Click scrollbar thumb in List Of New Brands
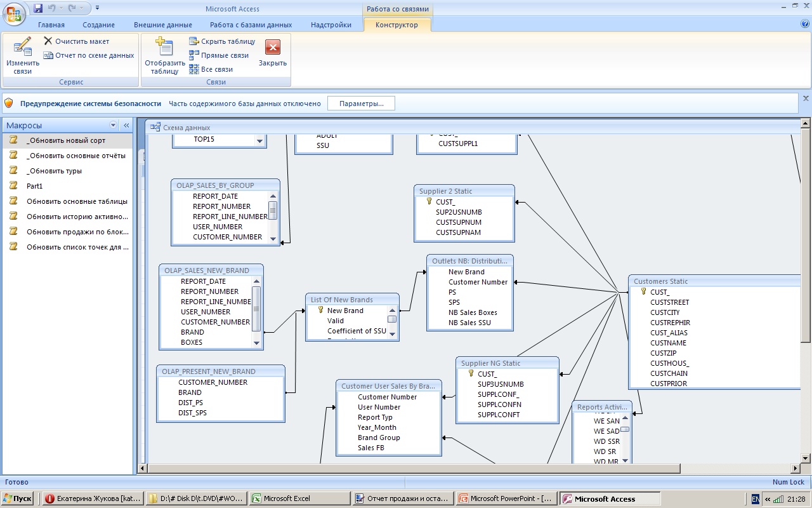Viewport: 812px width, 508px height. coord(392,319)
